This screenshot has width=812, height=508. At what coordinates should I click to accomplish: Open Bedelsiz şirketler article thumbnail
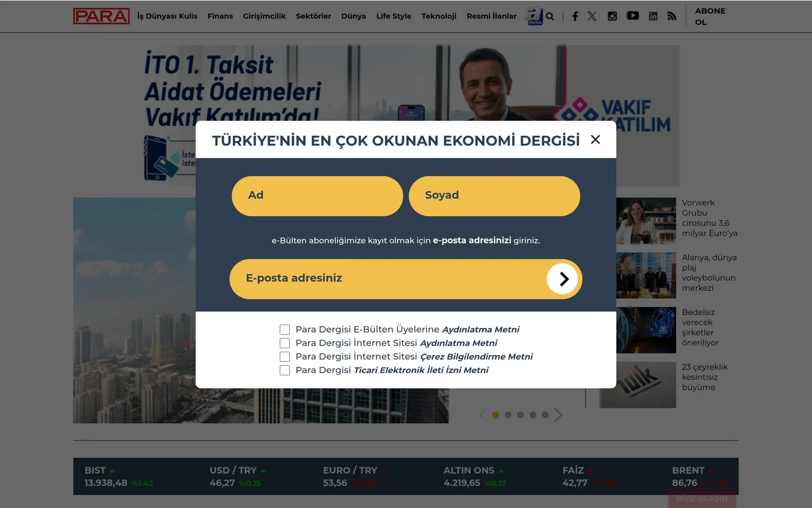coord(646,330)
